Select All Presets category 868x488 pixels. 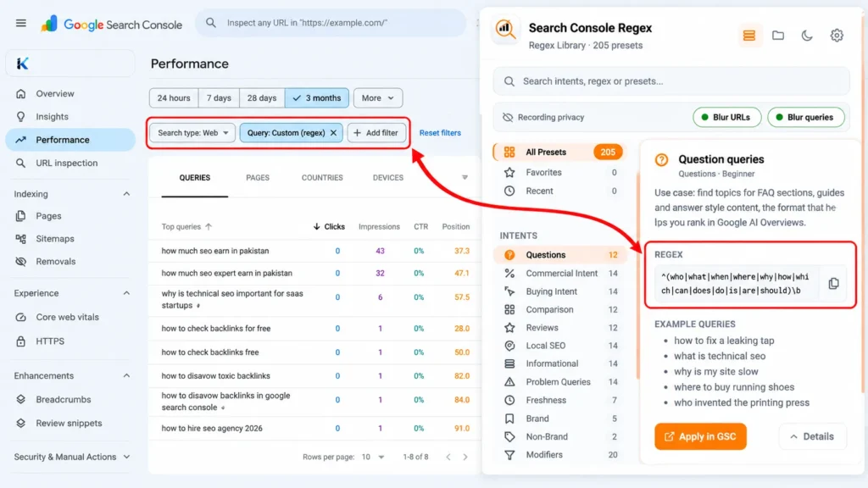point(559,152)
